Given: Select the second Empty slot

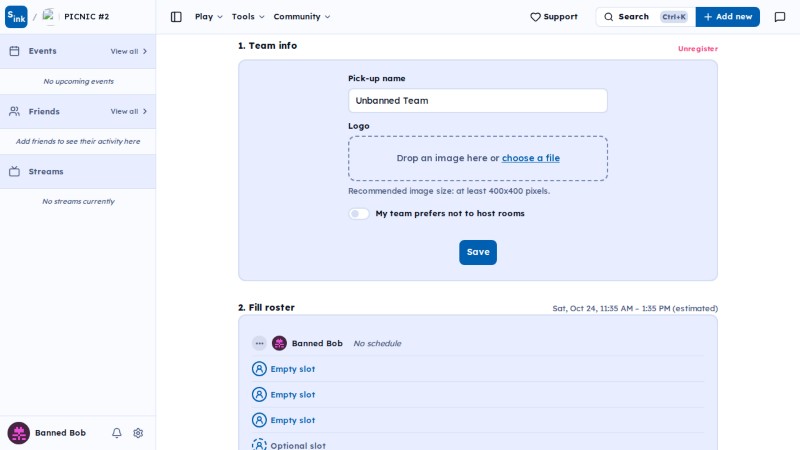Looking at the screenshot, I should pyautogui.click(x=283, y=394).
